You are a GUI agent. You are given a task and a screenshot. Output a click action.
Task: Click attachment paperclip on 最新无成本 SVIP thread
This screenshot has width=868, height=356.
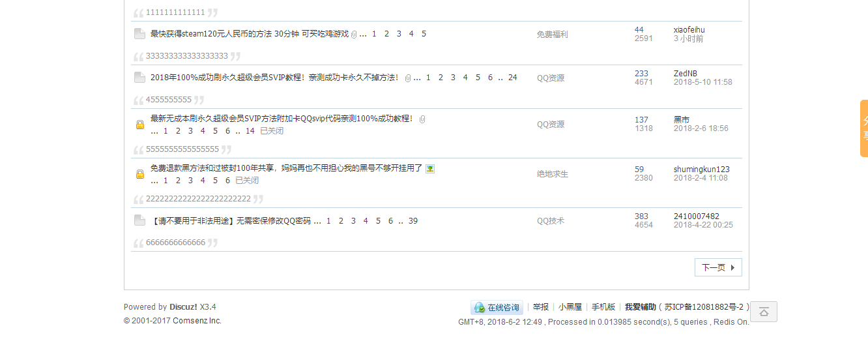coord(422,119)
